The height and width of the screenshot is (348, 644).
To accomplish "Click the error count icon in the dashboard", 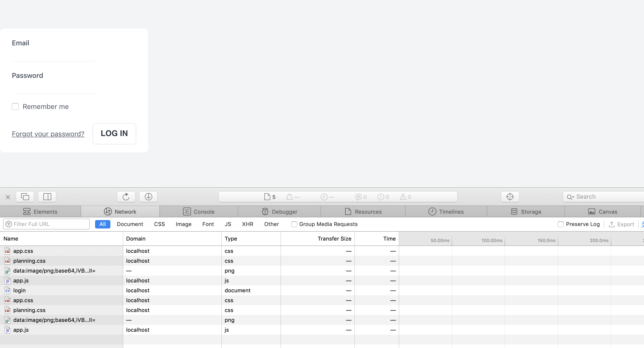I will [x=381, y=197].
